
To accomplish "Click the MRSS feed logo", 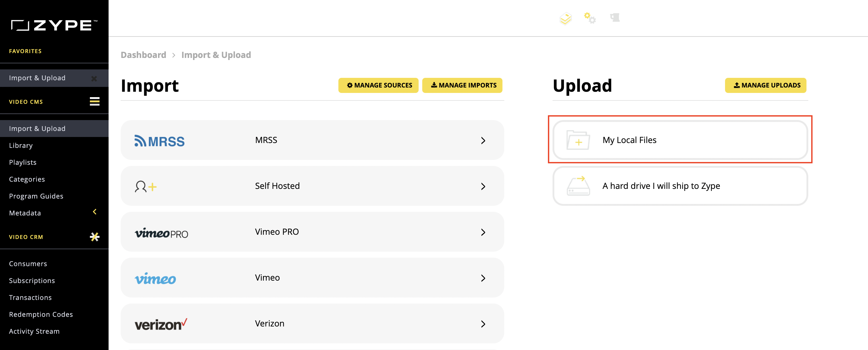I will coord(159,141).
